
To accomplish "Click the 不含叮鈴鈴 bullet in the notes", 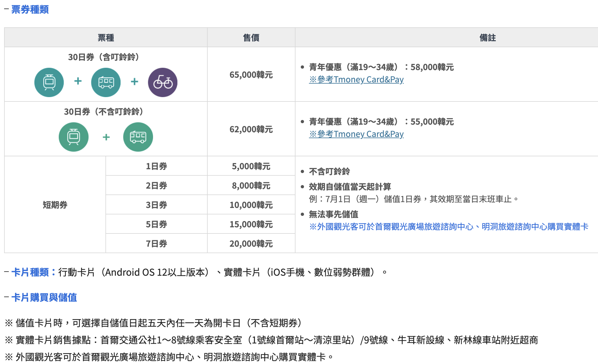I will [329, 171].
